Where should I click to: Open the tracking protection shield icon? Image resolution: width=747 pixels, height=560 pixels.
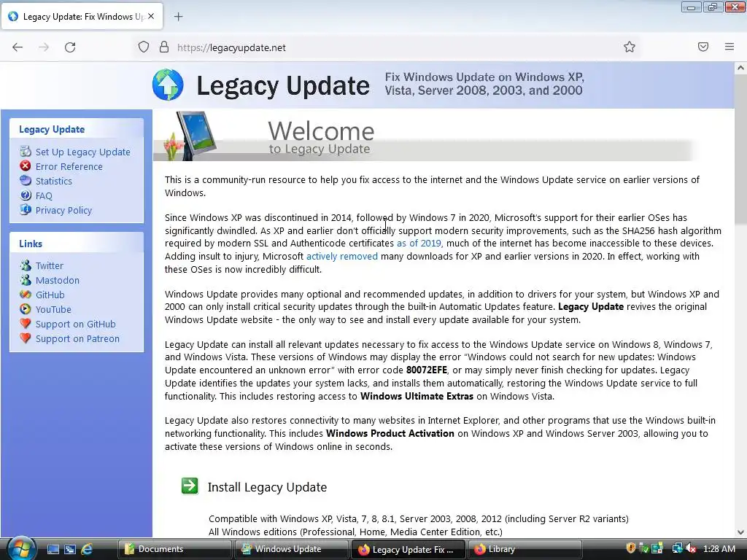tap(144, 47)
